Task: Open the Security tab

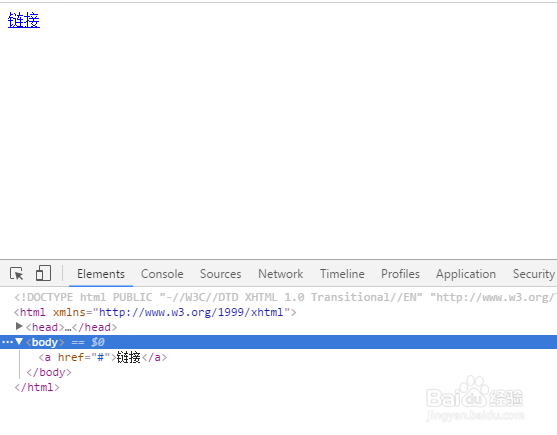Action: coord(534,274)
